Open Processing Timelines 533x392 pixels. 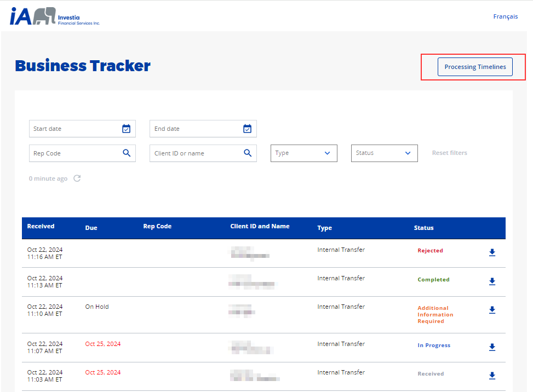click(x=474, y=66)
